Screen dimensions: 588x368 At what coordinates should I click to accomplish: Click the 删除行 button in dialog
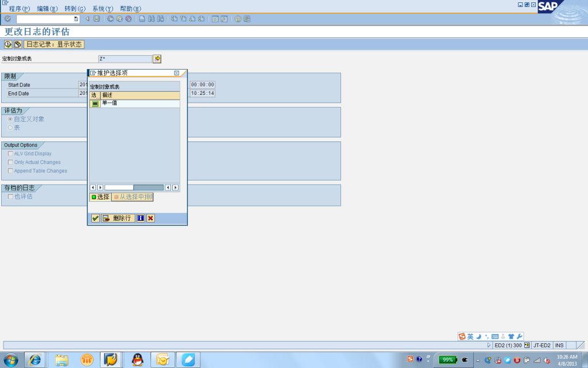118,218
